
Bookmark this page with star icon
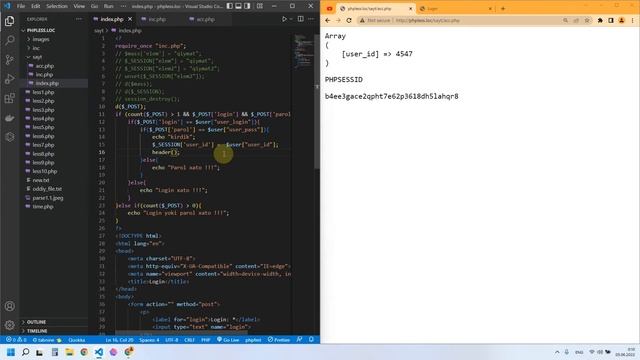click(587, 20)
